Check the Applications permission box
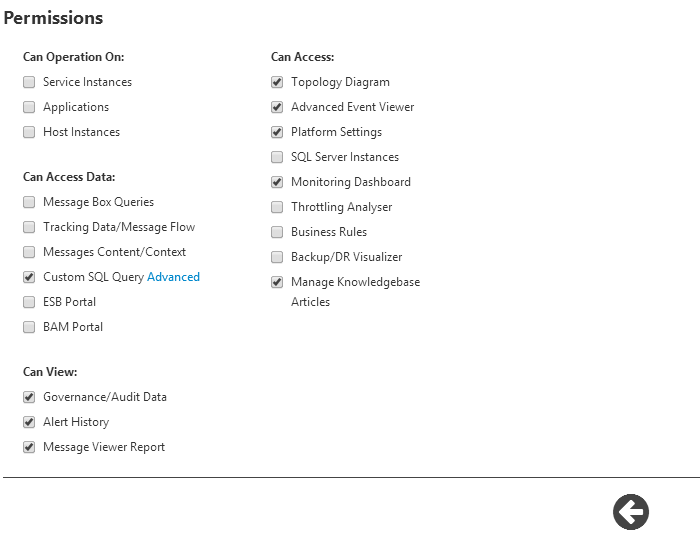Screen dimensions: 700x540 [x=29, y=107]
